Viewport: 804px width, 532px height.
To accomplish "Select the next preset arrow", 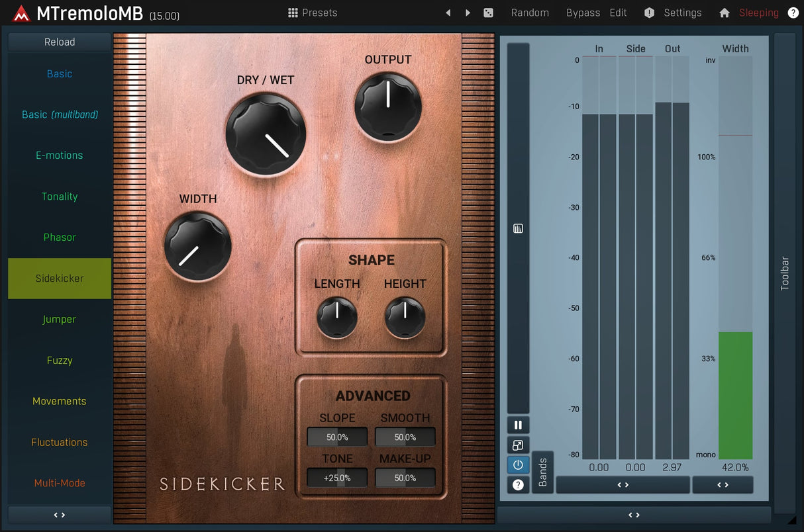I will [x=468, y=13].
